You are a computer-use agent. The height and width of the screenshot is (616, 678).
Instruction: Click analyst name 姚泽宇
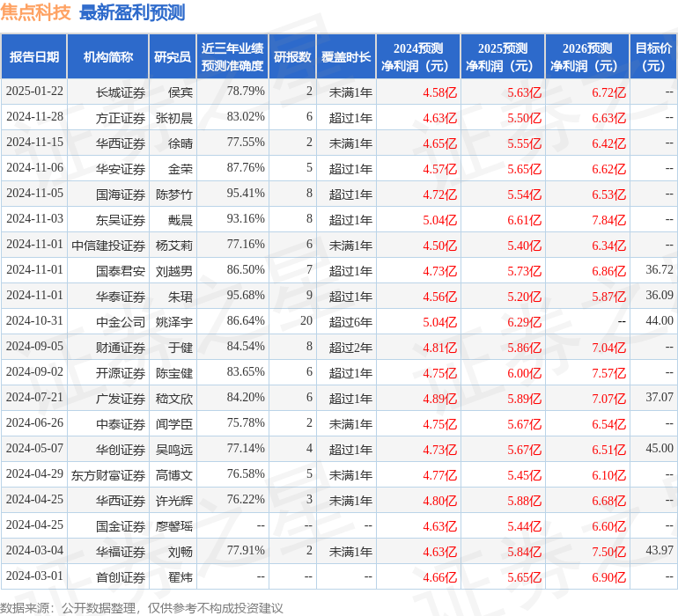pos(173,321)
